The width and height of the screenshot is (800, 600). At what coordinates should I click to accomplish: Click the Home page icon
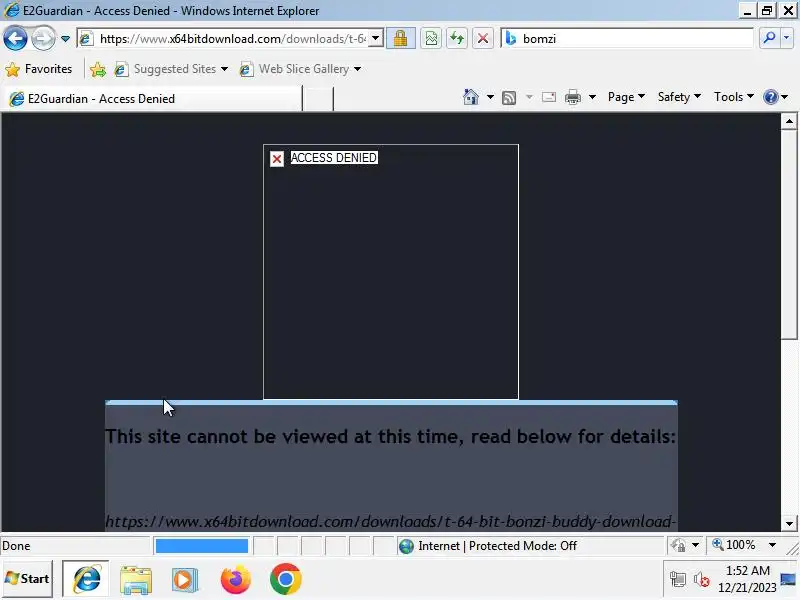[x=470, y=97]
